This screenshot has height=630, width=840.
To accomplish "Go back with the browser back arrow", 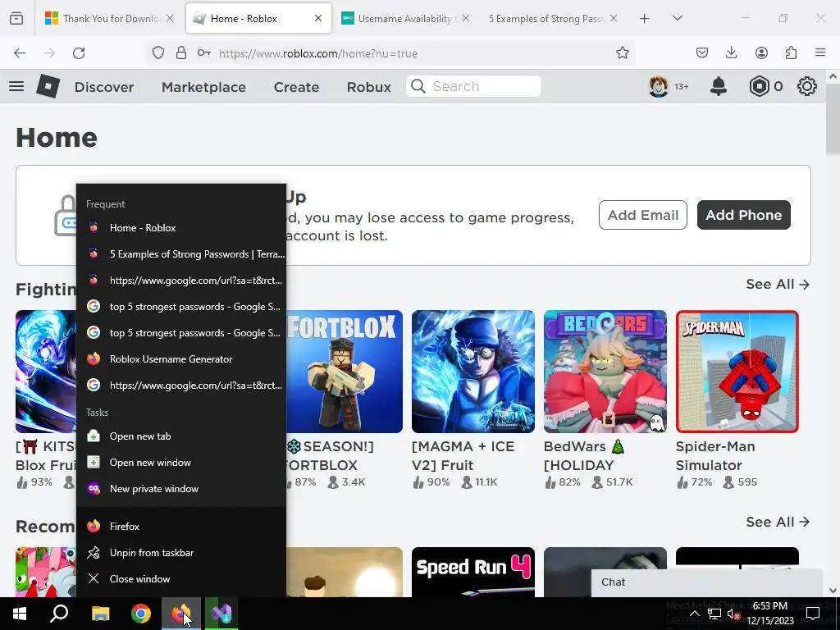I will point(20,53).
